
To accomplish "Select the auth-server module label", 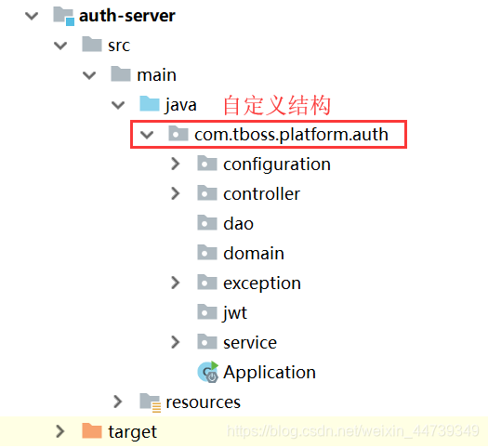I will coord(127,16).
